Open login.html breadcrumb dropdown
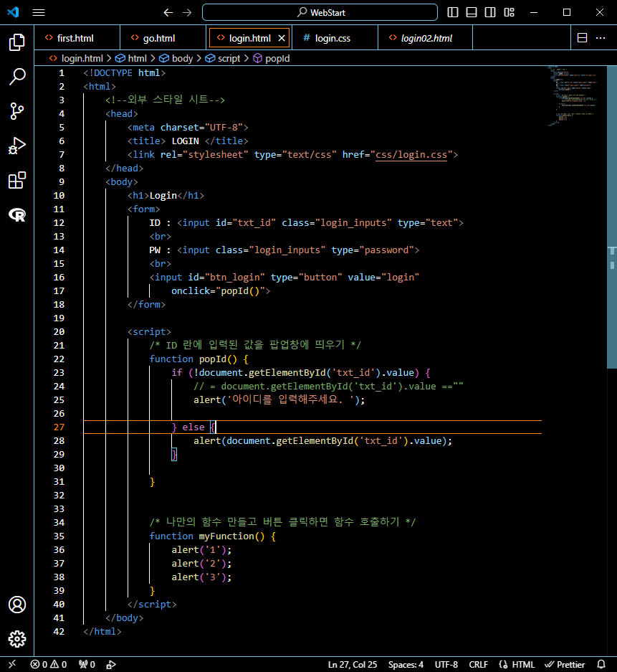The image size is (617, 672). pos(76,58)
